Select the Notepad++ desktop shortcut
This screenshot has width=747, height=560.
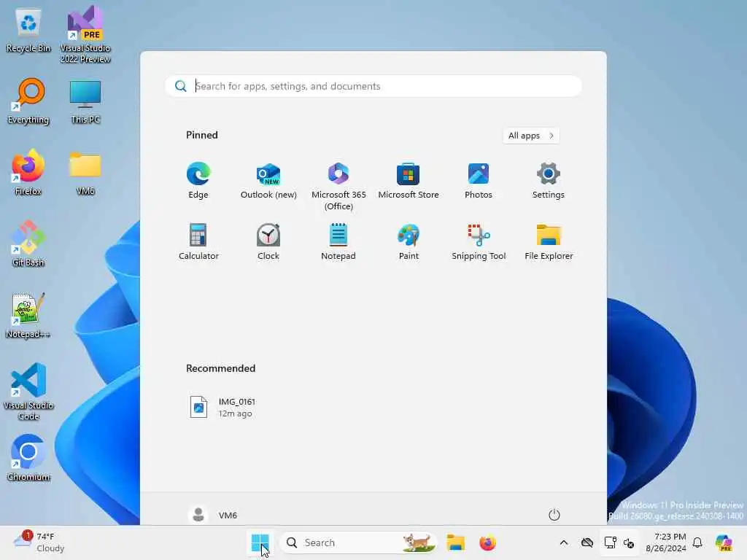click(28, 315)
